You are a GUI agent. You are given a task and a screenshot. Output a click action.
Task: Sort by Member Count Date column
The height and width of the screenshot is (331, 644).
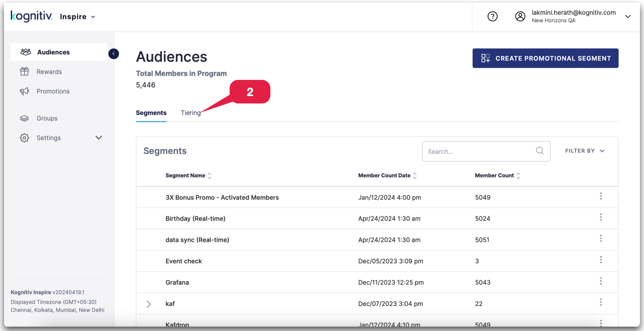pos(387,175)
